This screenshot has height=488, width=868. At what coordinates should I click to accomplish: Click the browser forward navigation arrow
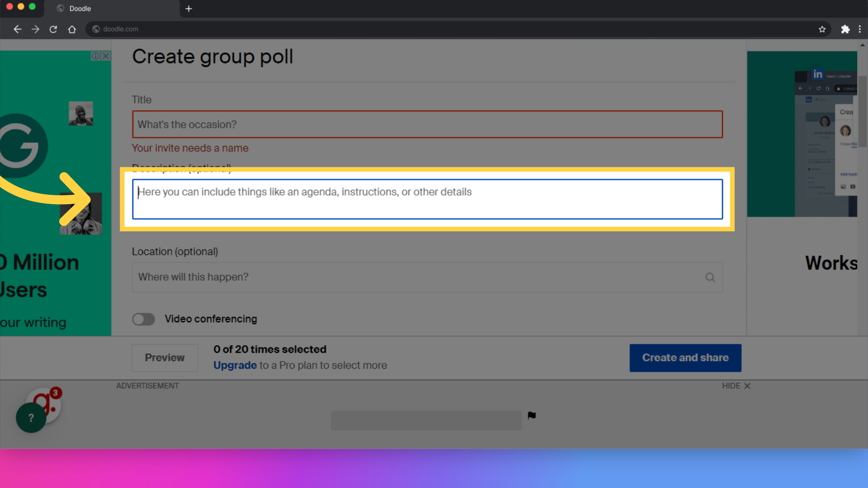(34, 28)
